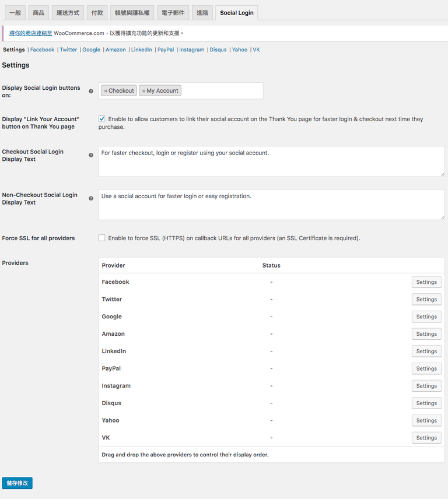Open the 電子郵件 tab
Screen dimensions: 448x499
[x=171, y=13]
